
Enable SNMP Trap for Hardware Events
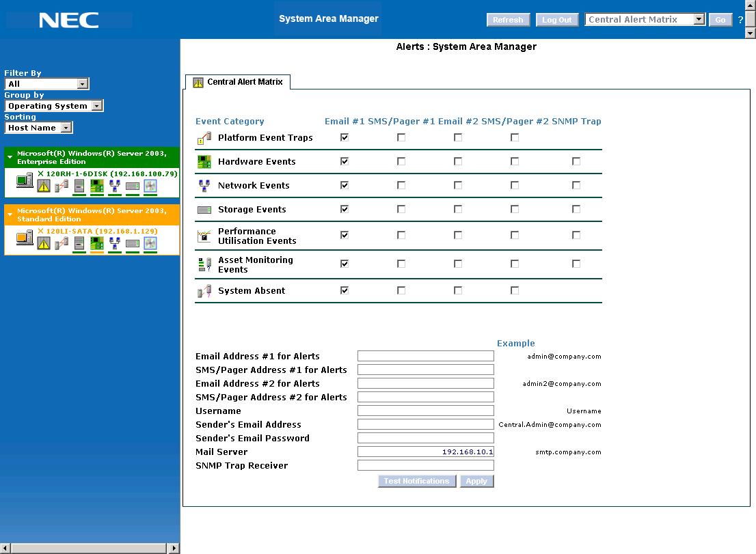576,161
